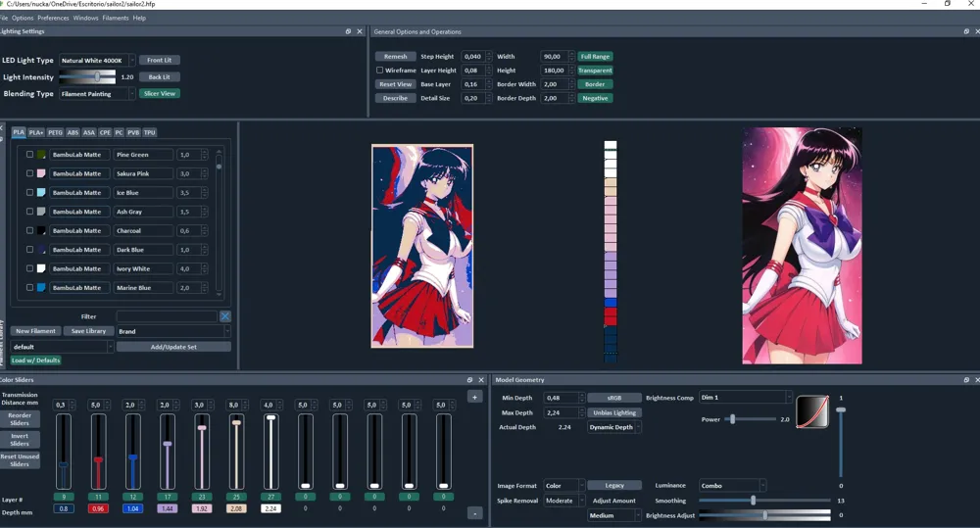
Task: Click the Reset View button
Action: click(396, 83)
